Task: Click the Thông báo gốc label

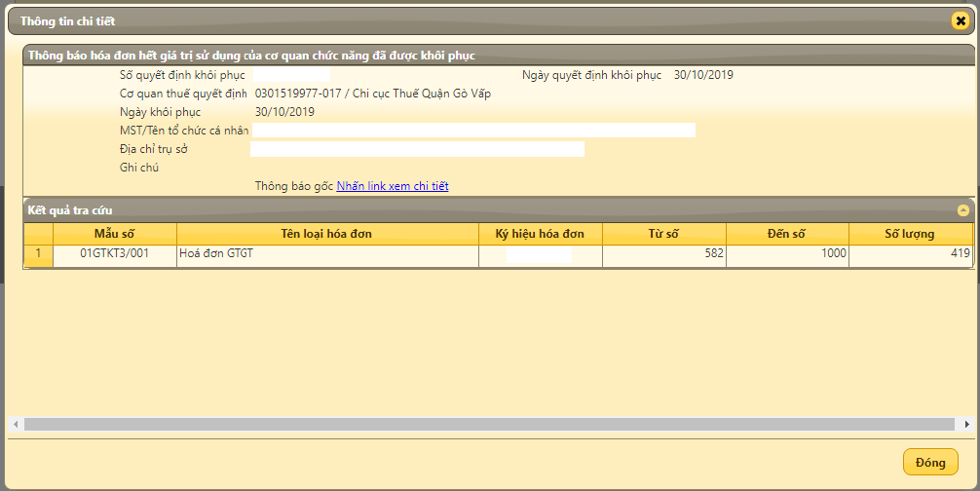Action: 294,185
